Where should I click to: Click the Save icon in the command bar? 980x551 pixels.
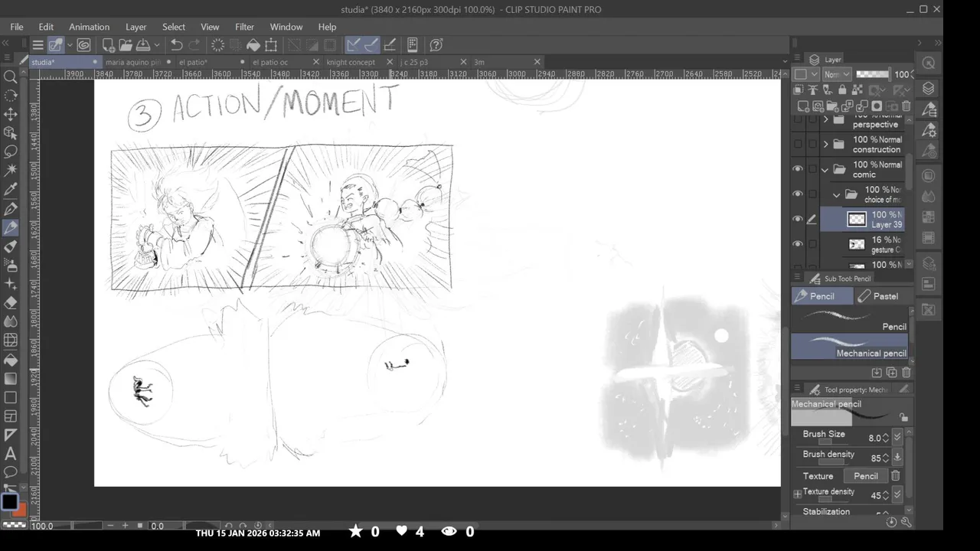142,45
